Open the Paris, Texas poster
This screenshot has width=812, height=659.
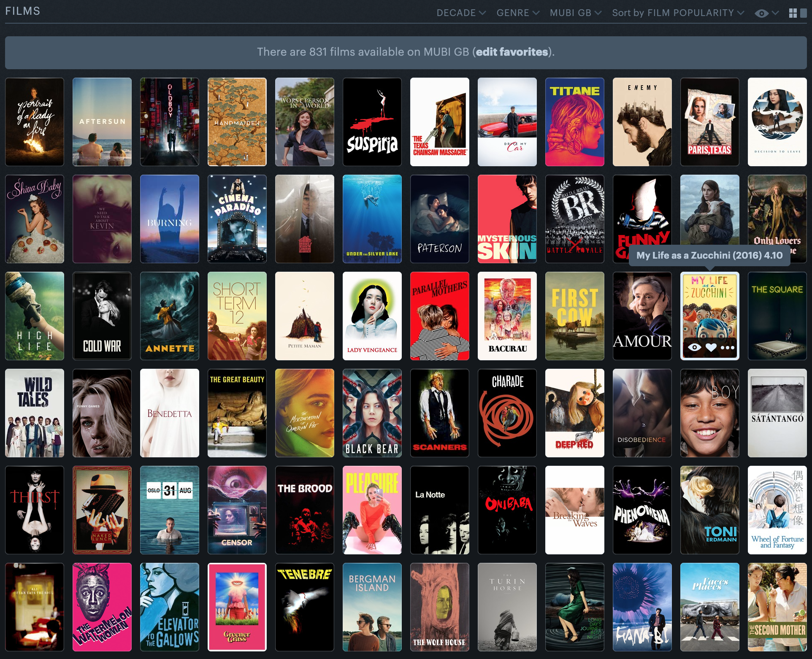[710, 122]
